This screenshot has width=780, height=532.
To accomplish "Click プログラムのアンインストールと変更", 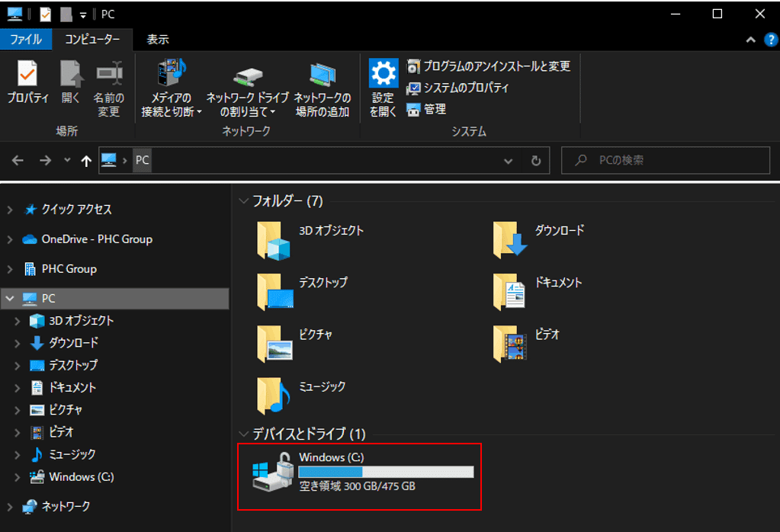I will pos(489,66).
